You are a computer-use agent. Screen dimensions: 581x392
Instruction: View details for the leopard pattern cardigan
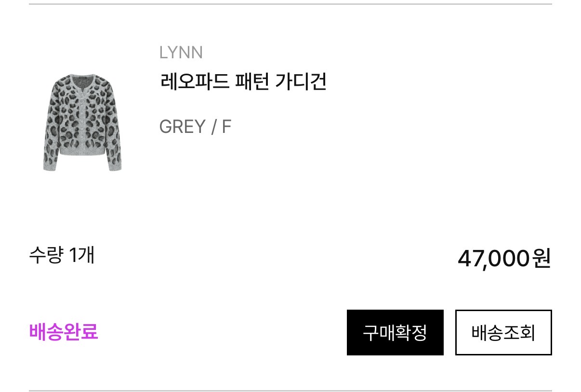243,81
